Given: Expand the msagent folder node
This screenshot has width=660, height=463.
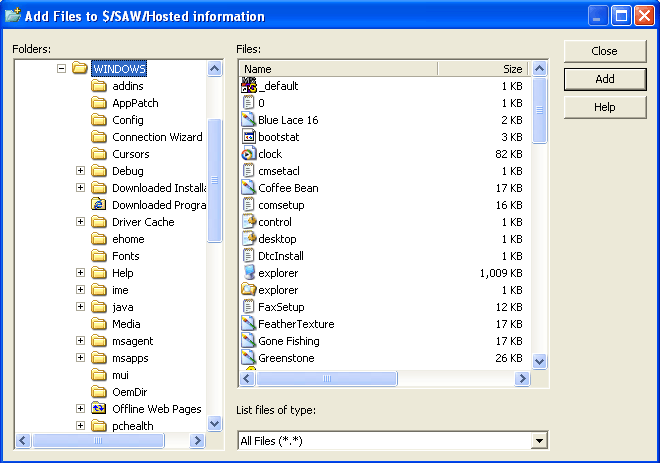Looking at the screenshot, I should tap(80, 341).
